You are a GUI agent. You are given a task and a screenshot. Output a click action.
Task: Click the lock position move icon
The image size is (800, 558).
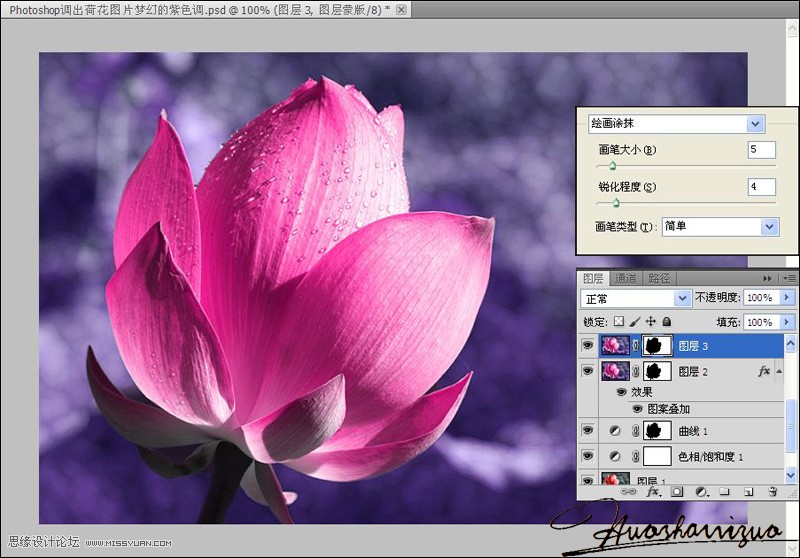click(651, 321)
